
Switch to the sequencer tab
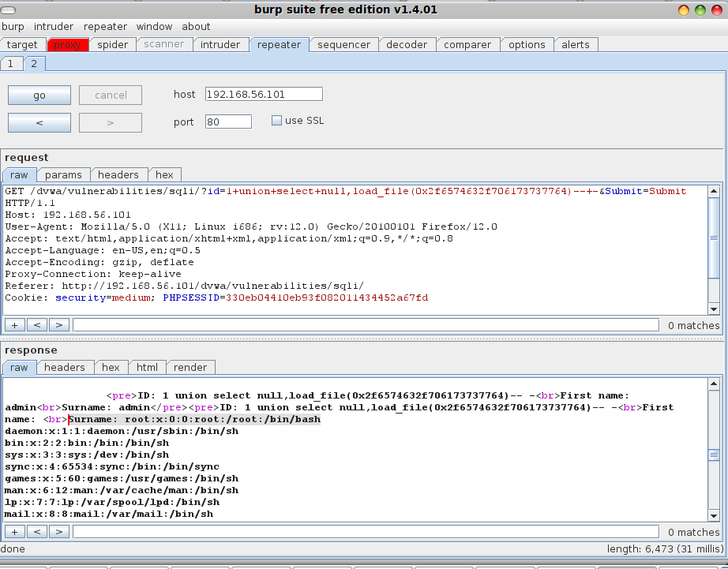pos(343,44)
